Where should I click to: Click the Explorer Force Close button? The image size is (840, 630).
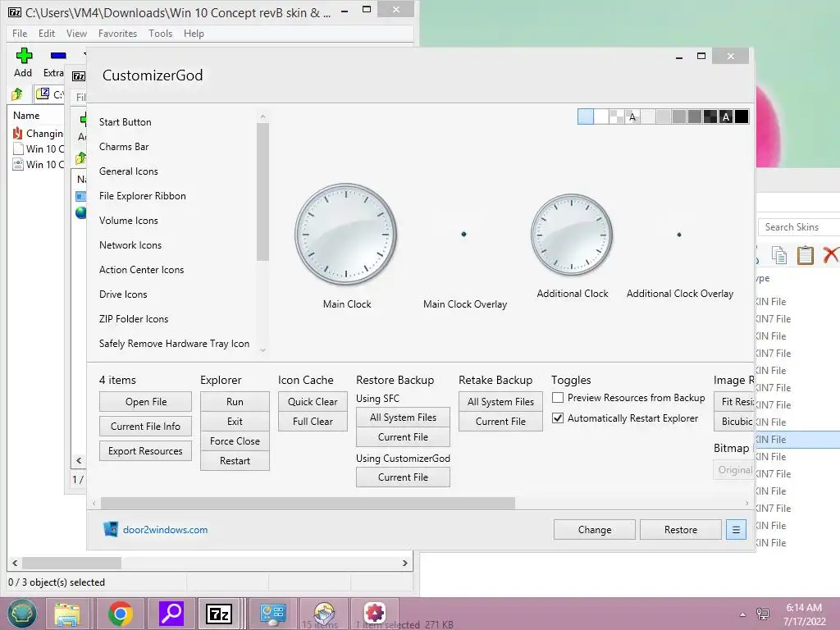pyautogui.click(x=235, y=441)
